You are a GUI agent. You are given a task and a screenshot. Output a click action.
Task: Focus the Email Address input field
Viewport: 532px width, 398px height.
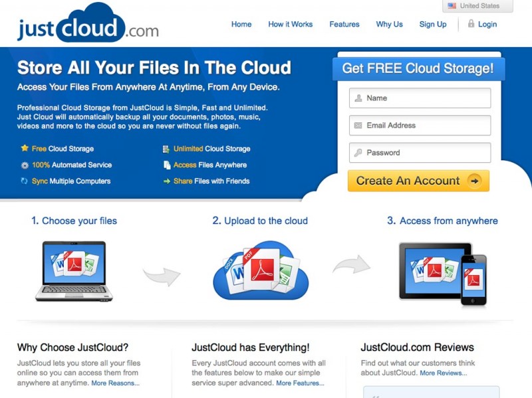click(420, 126)
